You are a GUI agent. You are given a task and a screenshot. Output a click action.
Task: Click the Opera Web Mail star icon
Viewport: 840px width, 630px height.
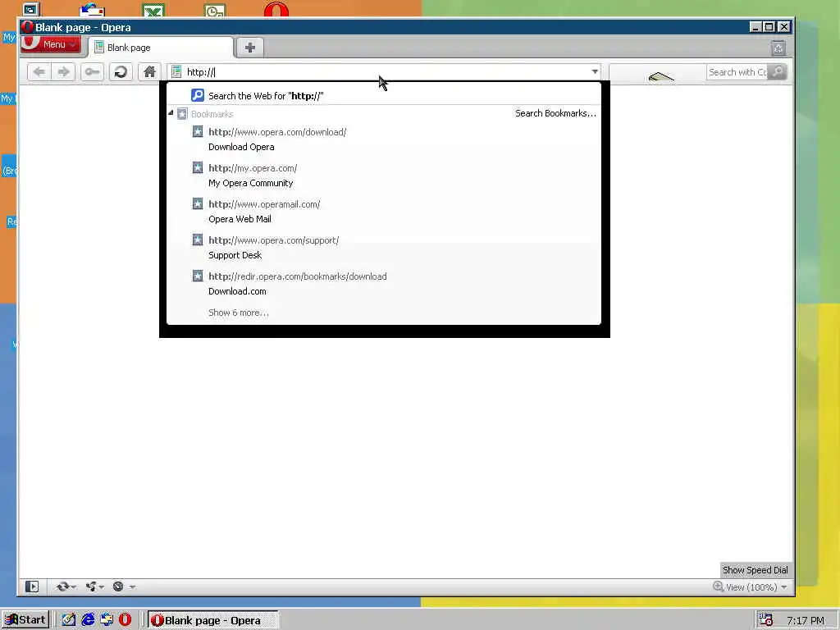click(x=198, y=204)
